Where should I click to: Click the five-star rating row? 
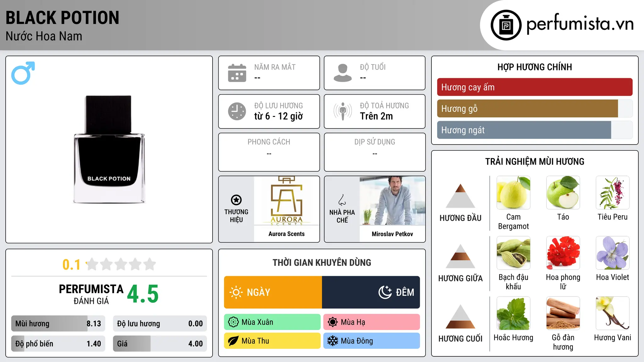point(121,264)
